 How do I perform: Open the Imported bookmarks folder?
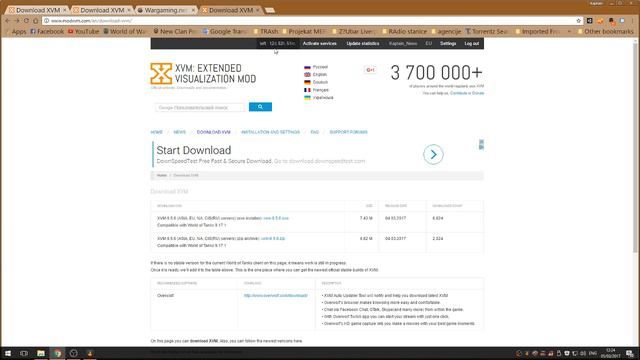click(539, 31)
